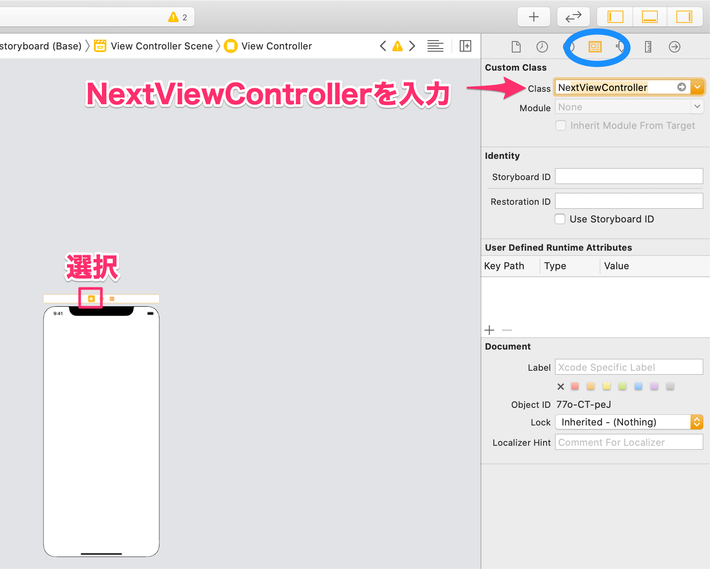Click View Controller Scene in jump bar
728x587 pixels.
pos(154,46)
